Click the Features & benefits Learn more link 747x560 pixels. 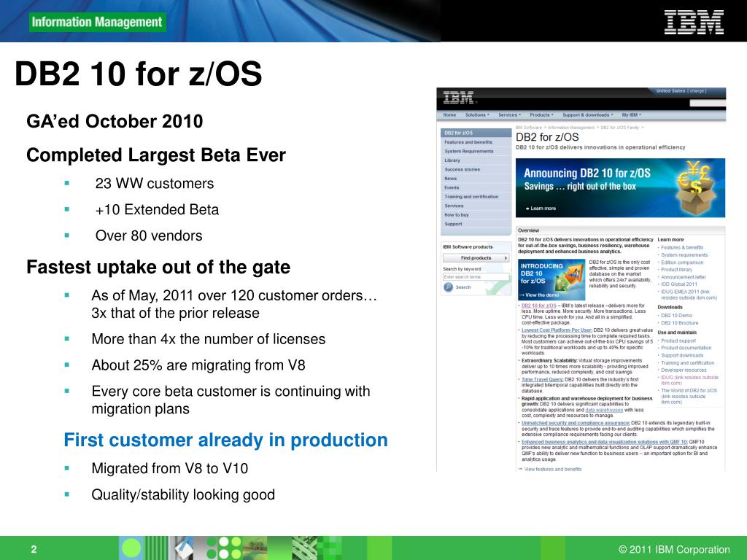682,248
